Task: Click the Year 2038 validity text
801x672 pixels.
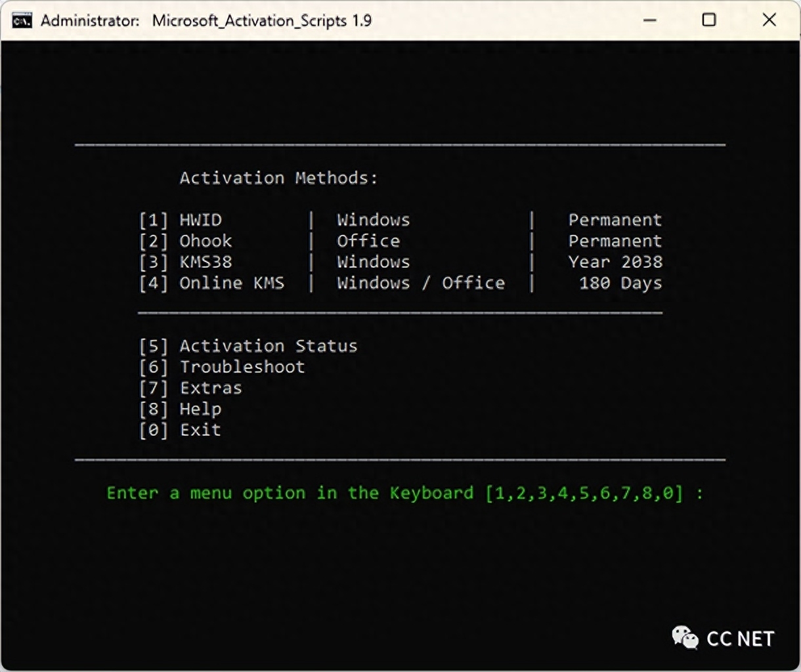Action: (615, 262)
